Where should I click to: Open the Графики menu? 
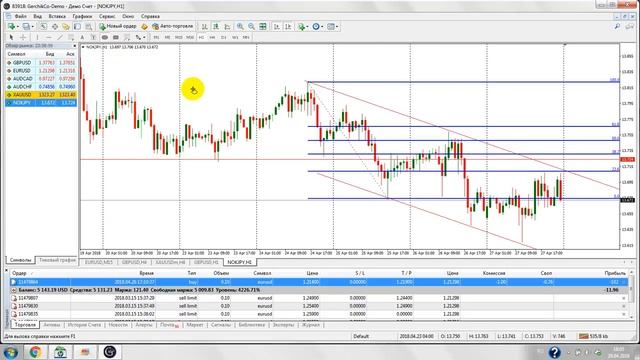[82, 16]
